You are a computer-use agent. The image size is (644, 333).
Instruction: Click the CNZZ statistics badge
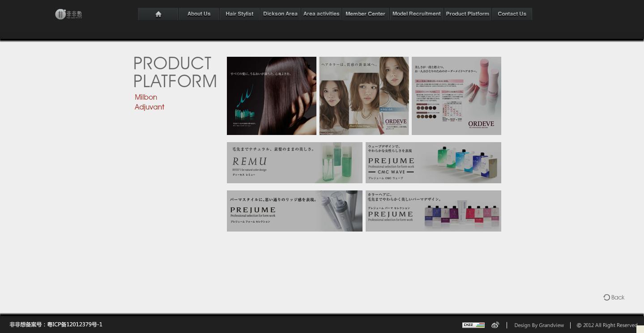(x=473, y=325)
